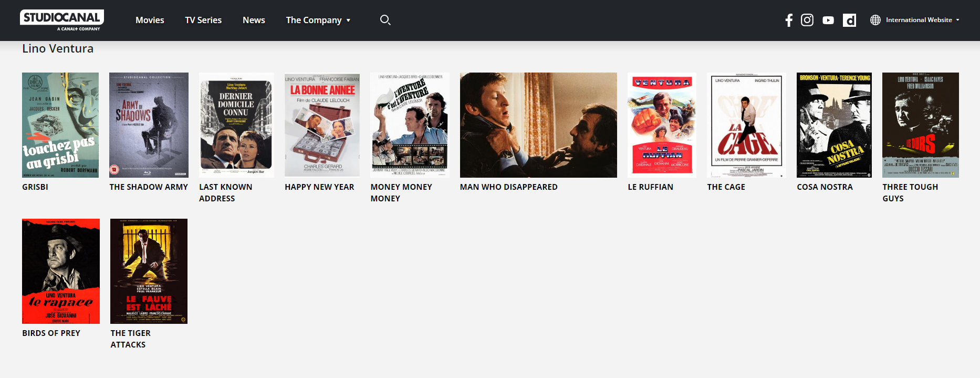
Task: Open Dernier Domicile Connu poster
Action: point(236,125)
